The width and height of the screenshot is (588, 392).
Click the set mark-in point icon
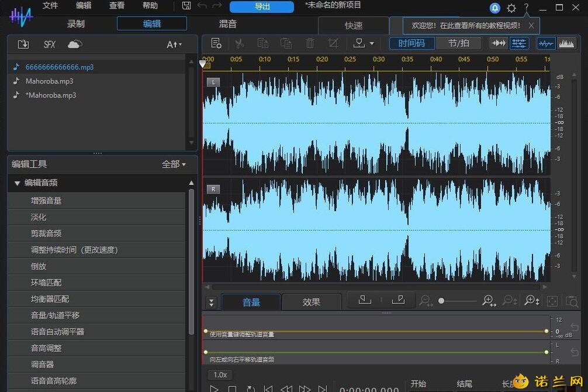coord(365,300)
